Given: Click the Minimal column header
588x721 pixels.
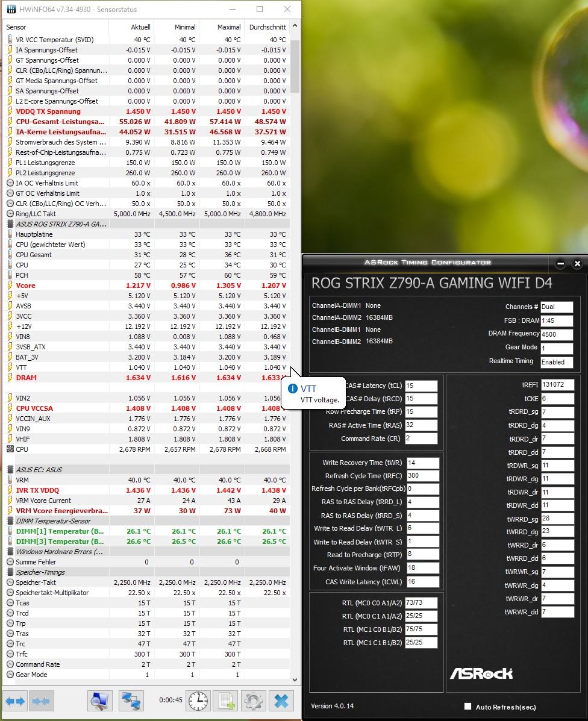Looking at the screenshot, I should pyautogui.click(x=176, y=27).
